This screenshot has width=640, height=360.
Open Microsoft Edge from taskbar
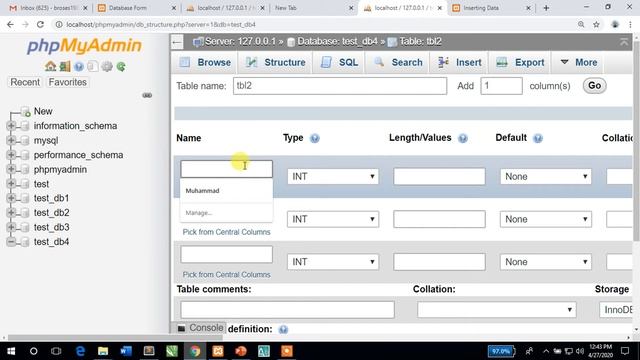coord(80,351)
